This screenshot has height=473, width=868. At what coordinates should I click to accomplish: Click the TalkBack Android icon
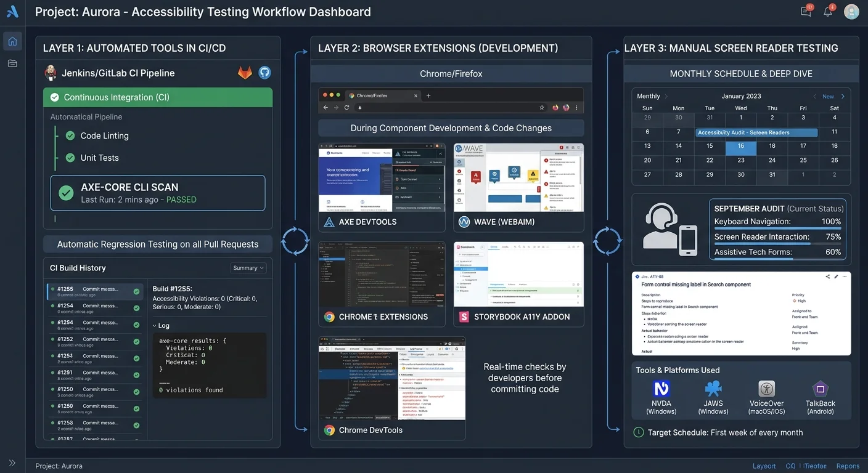pyautogui.click(x=820, y=389)
